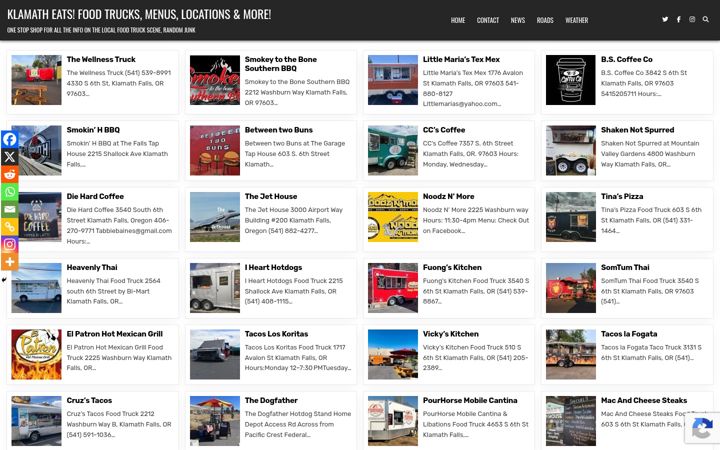Click Klamath Eats site title
The image size is (720, 450).
(x=139, y=14)
